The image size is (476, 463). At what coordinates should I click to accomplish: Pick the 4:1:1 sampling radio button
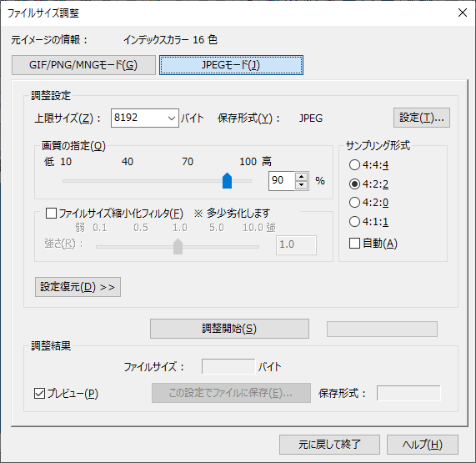(x=354, y=221)
